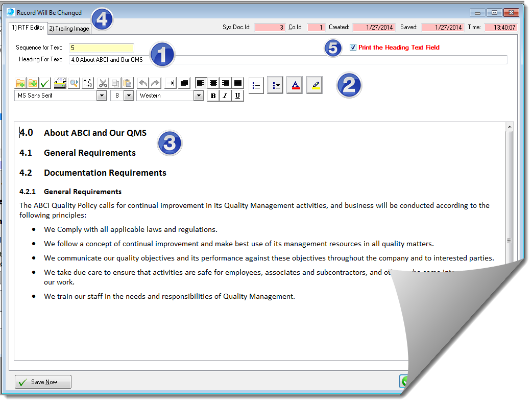Click the new folder icon with plus

pyautogui.click(x=20, y=83)
